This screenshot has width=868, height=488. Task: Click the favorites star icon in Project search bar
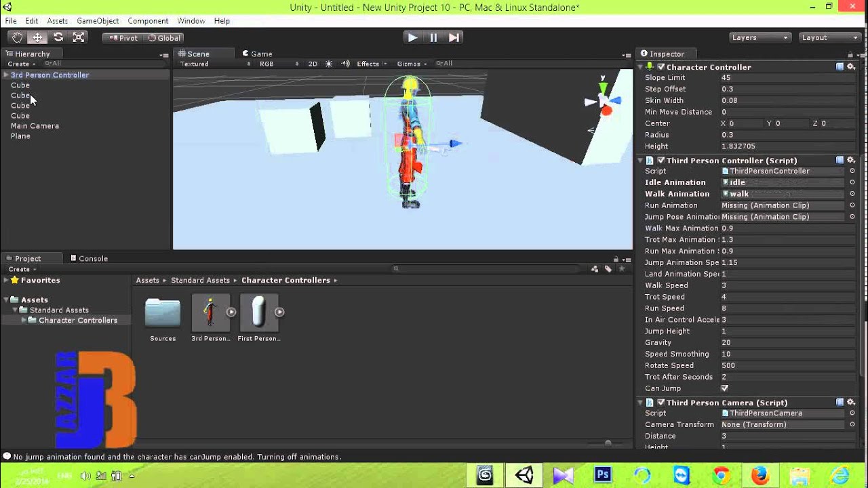coord(621,269)
